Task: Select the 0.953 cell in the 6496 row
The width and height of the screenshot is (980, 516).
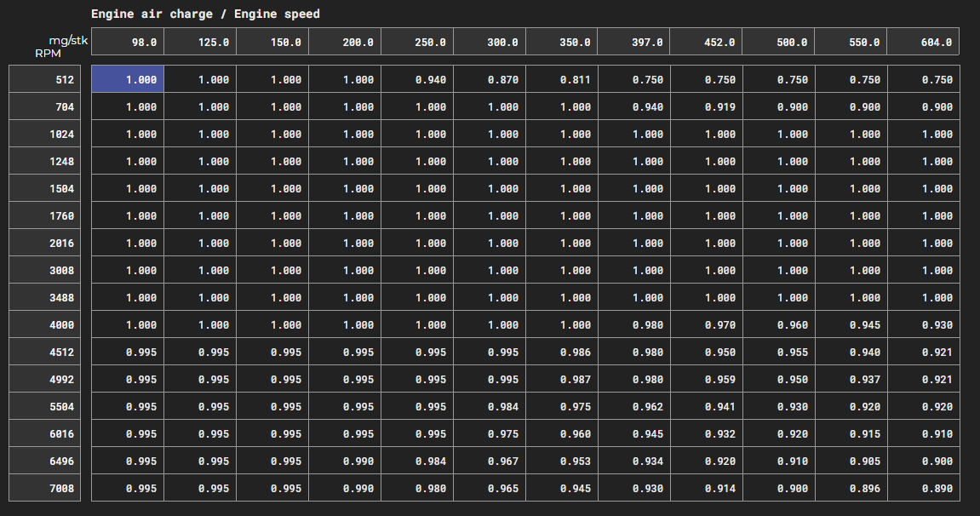Action: click(562, 461)
